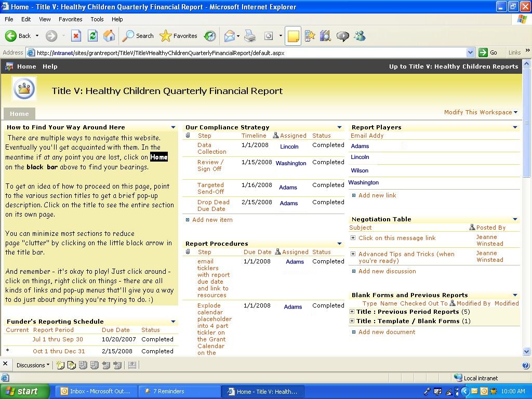Click Add new document link
532x399 pixels.
tap(387, 332)
